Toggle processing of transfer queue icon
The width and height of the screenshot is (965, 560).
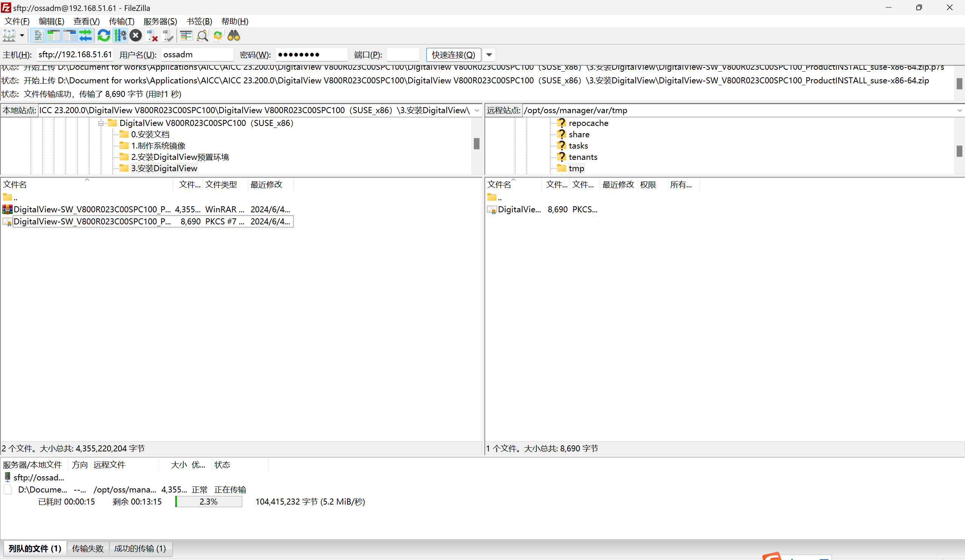[120, 35]
